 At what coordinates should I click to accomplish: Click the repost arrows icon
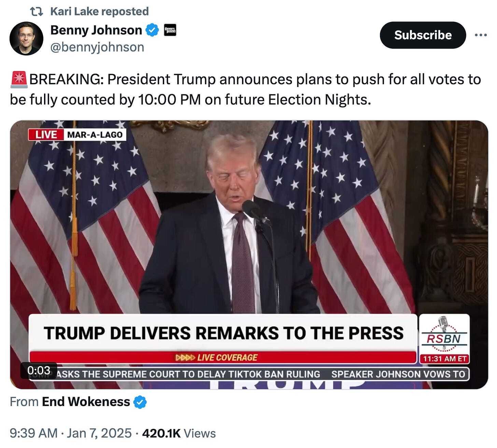[x=37, y=12]
